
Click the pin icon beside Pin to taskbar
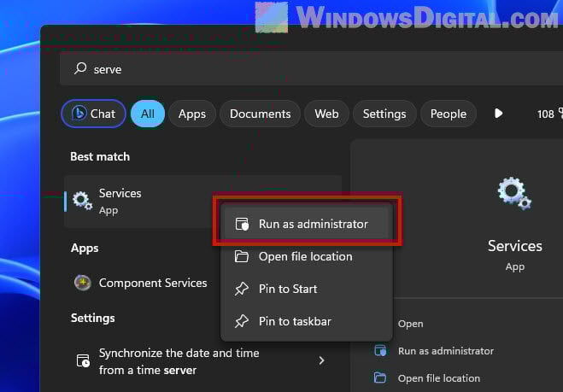(x=242, y=321)
